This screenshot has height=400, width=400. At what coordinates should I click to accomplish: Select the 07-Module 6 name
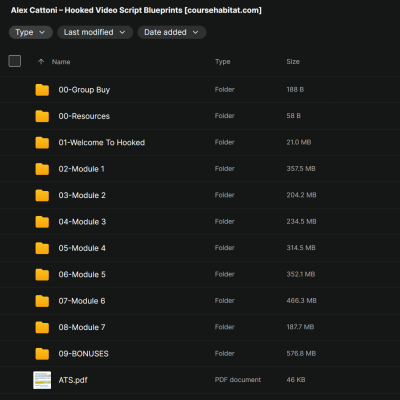82,301
